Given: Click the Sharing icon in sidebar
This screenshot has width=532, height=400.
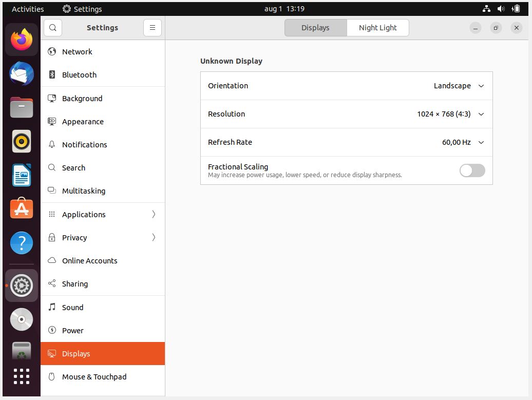Looking at the screenshot, I should (52, 284).
